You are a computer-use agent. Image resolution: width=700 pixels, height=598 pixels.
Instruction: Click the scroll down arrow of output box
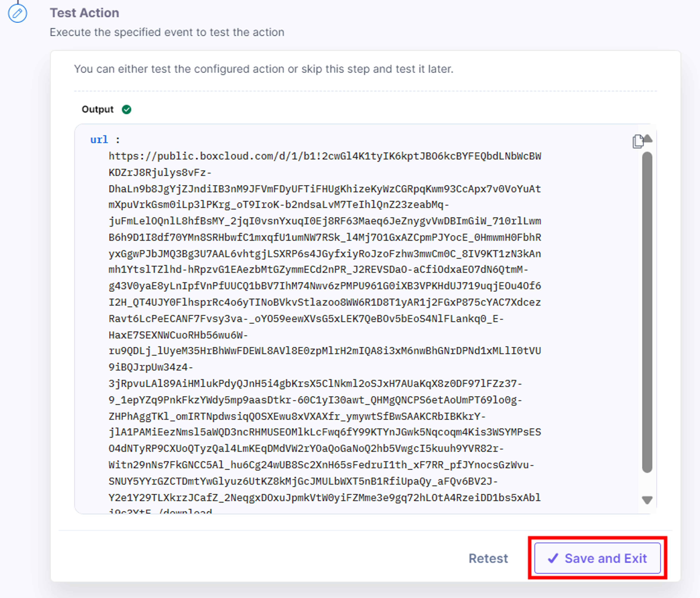coord(647,500)
